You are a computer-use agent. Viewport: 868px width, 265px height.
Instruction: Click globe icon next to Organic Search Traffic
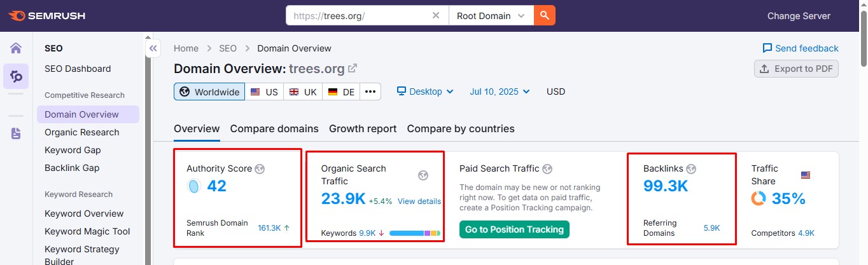click(423, 175)
